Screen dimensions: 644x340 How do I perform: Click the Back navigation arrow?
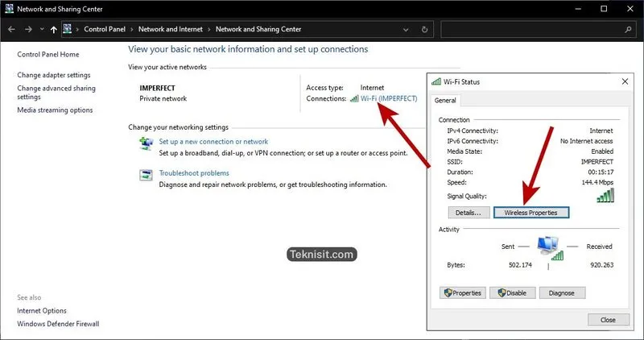[x=10, y=29]
